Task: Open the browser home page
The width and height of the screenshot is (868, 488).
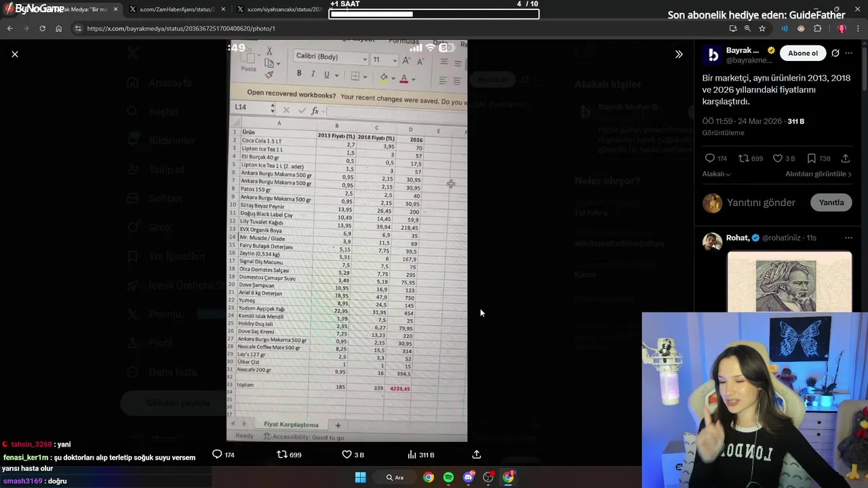Action: (x=58, y=28)
